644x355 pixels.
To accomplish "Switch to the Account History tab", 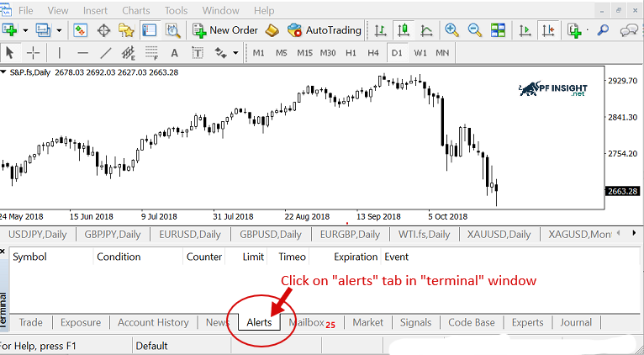I will (153, 322).
